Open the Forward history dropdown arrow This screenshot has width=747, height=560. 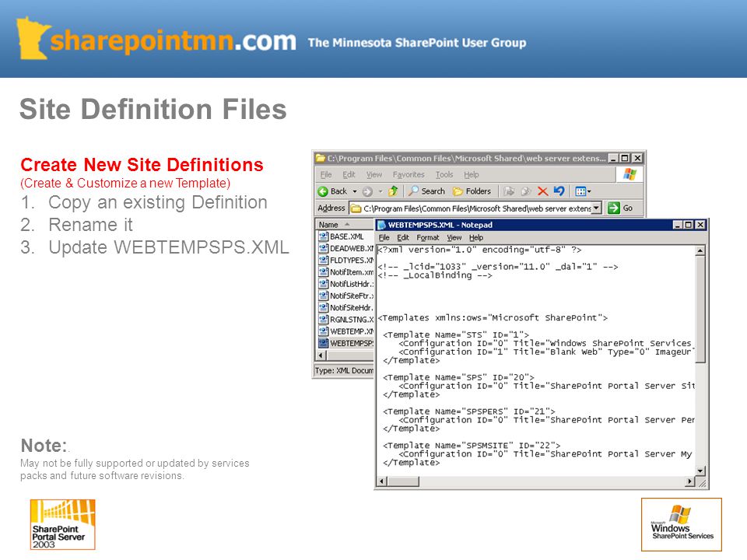point(381,191)
